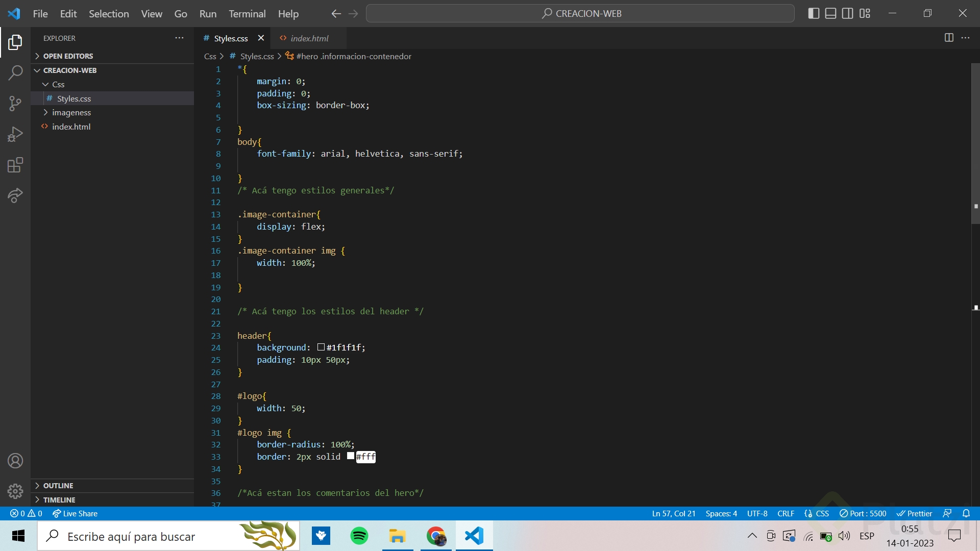This screenshot has height=551, width=980.
Task: Open the Live Share activity icon
Action: 15,195
